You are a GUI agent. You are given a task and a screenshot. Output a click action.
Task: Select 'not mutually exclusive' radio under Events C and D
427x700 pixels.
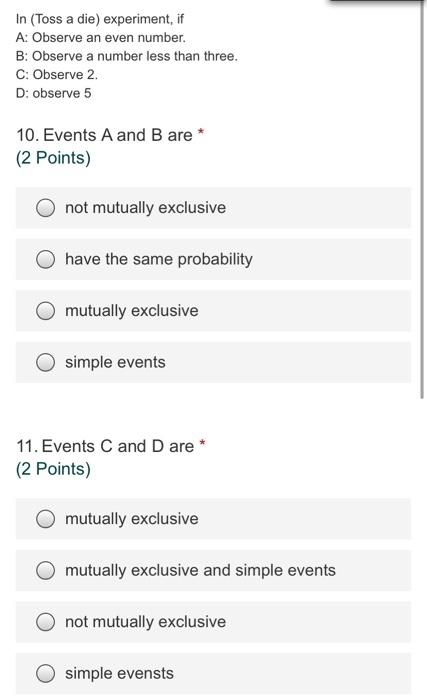[x=46, y=622]
